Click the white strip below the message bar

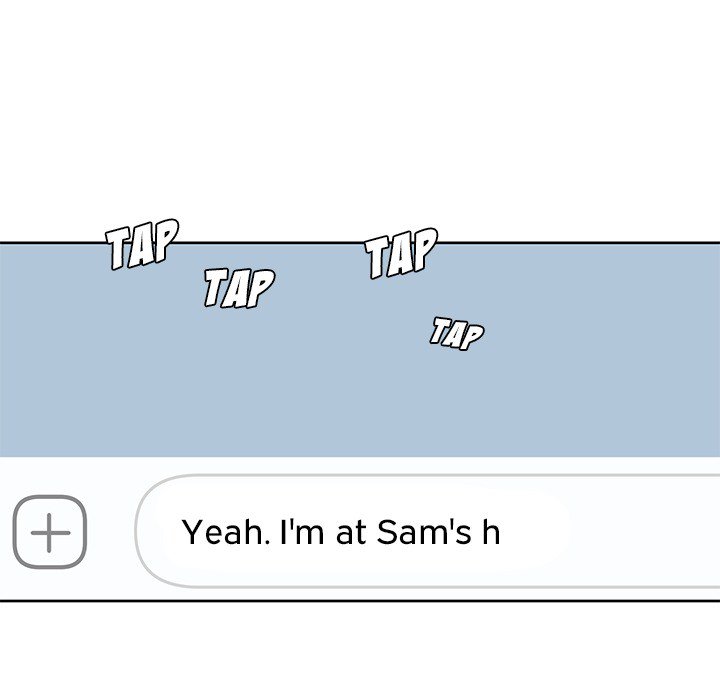(x=360, y=650)
